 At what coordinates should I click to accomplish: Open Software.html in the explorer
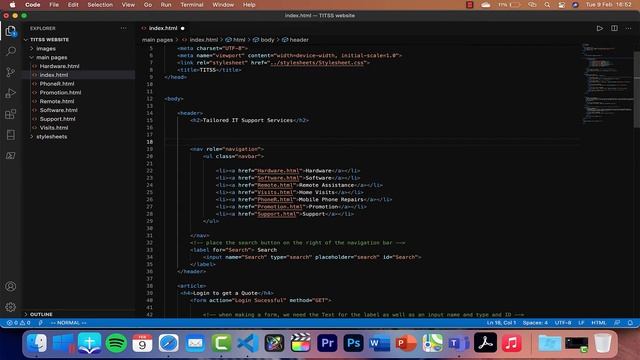pos(58,110)
